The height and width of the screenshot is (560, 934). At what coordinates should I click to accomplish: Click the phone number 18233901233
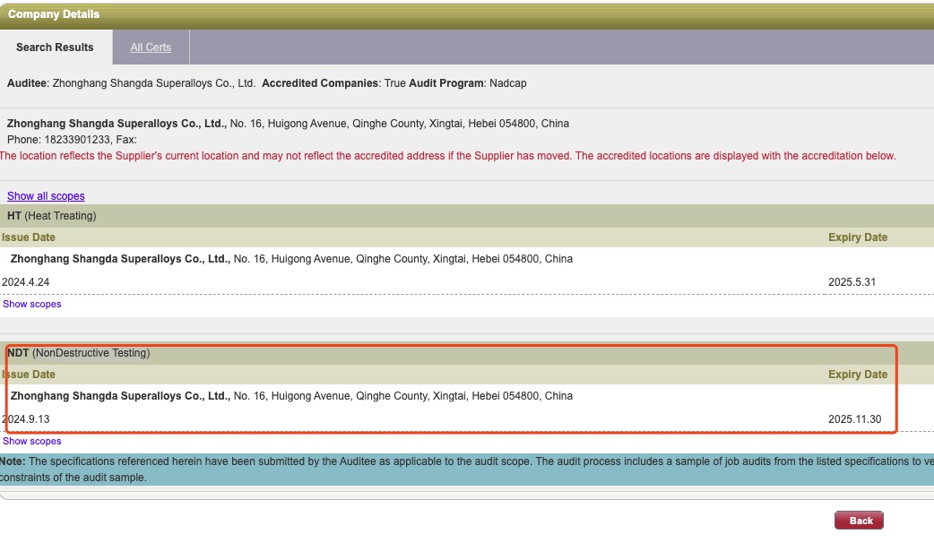pos(77,140)
